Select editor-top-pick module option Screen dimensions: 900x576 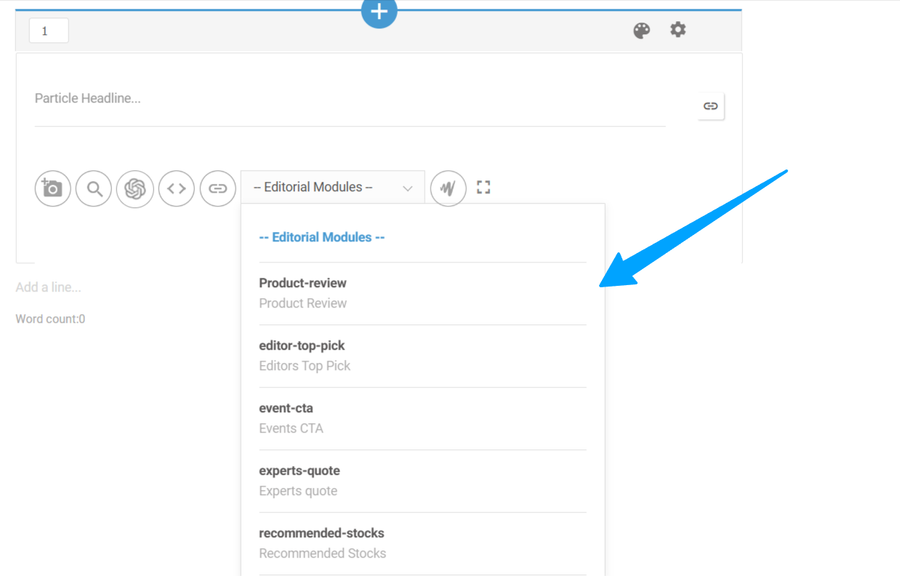[x=304, y=355]
